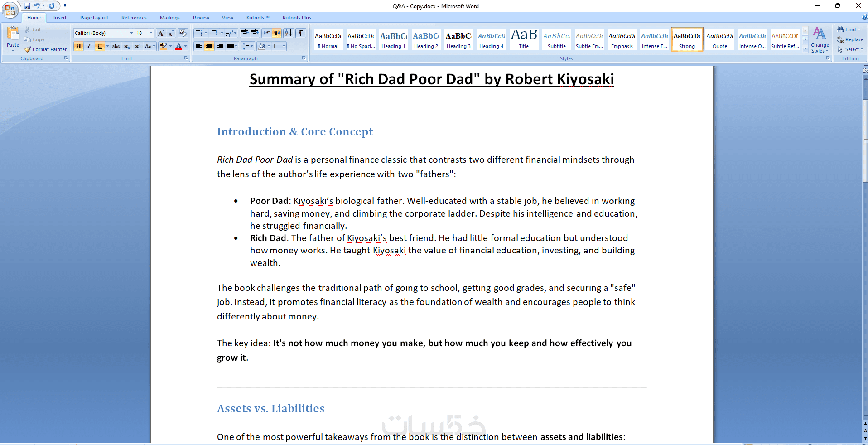This screenshot has height=445, width=868.
Task: Click the 'Introduction & Core Concept' heading
Action: point(295,132)
